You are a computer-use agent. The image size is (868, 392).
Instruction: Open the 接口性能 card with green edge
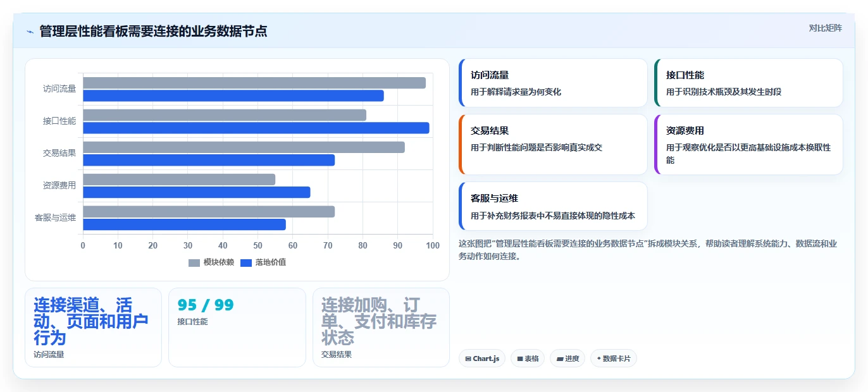coord(748,83)
